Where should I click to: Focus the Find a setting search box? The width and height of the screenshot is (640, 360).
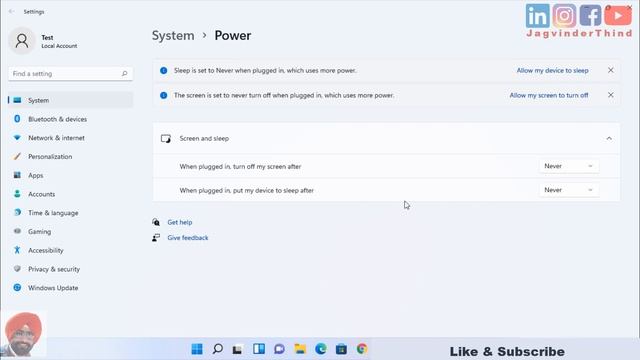[70, 73]
